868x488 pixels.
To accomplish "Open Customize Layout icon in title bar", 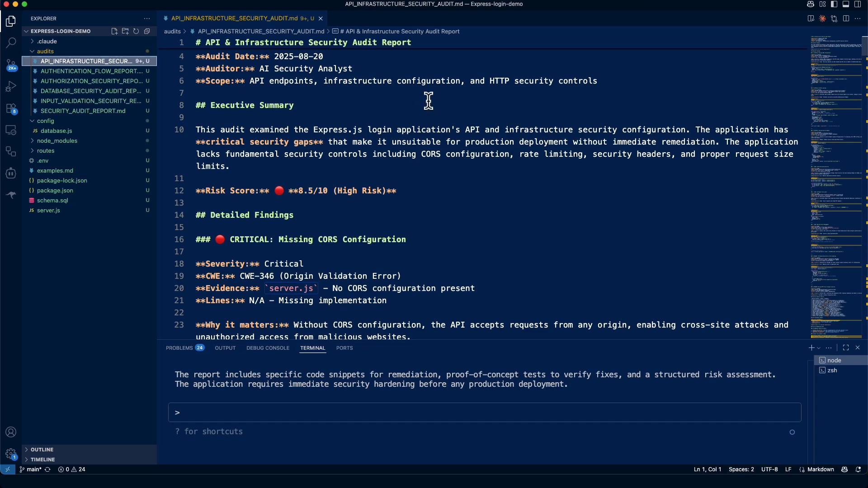I will coord(822,4).
